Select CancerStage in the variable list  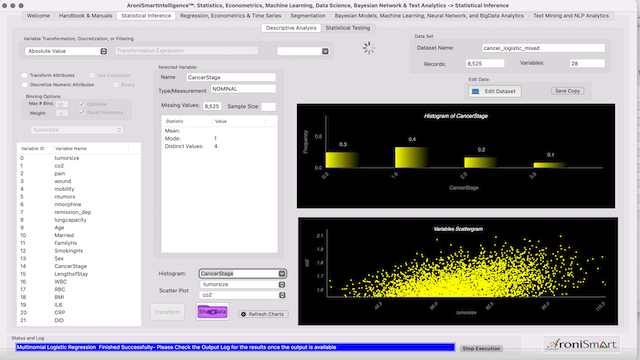[79, 266]
